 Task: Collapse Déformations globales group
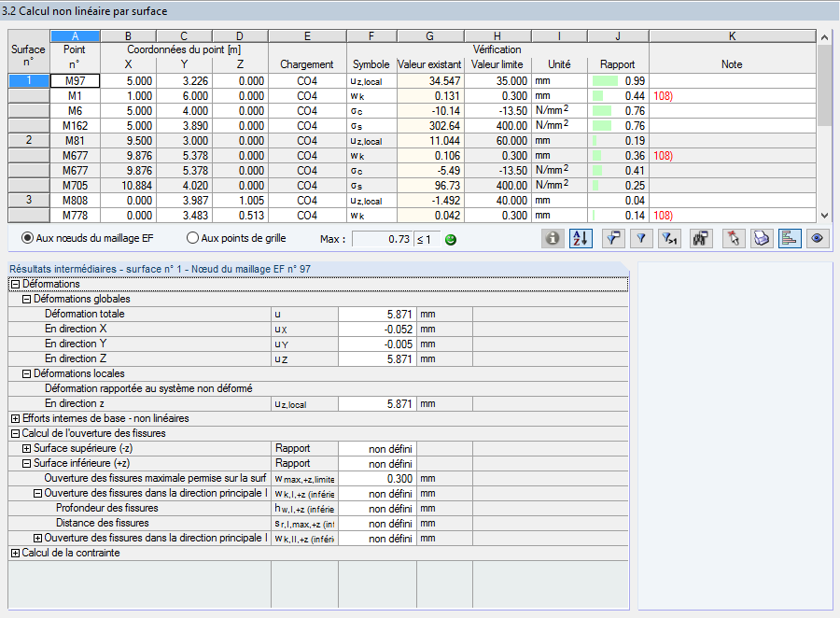26,300
